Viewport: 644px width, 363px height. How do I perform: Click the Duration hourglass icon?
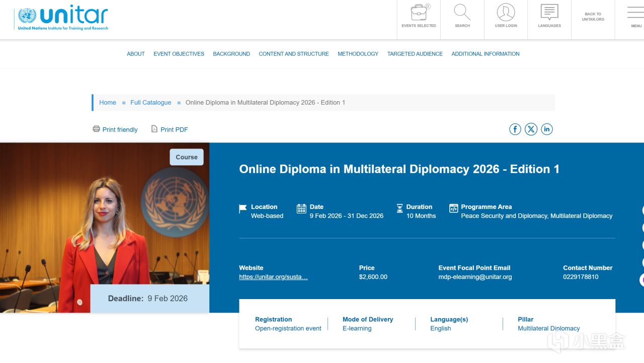pyautogui.click(x=399, y=208)
